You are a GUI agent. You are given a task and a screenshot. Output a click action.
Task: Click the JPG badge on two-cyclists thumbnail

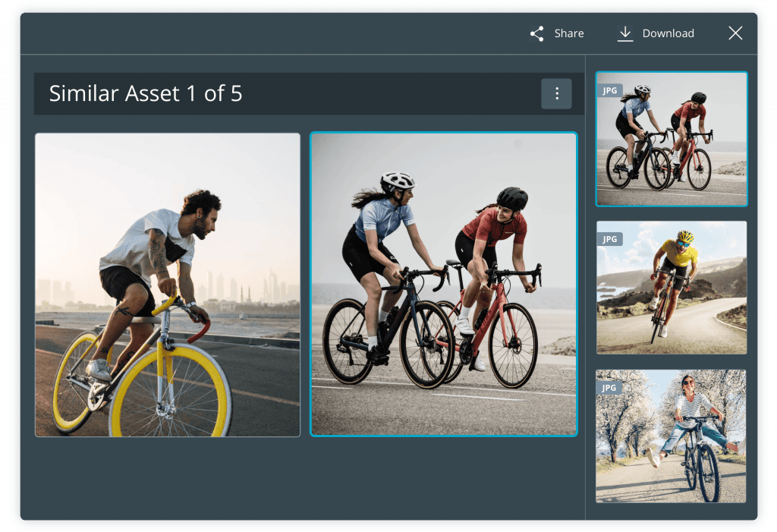pyautogui.click(x=609, y=90)
